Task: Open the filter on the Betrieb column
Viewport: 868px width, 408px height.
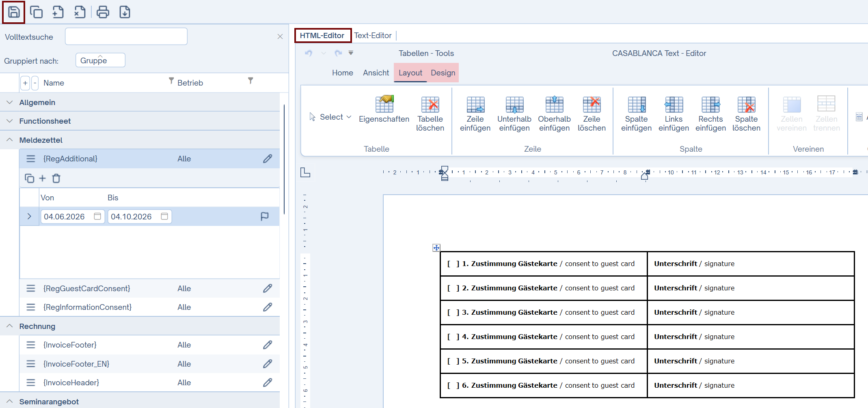Action: click(250, 81)
